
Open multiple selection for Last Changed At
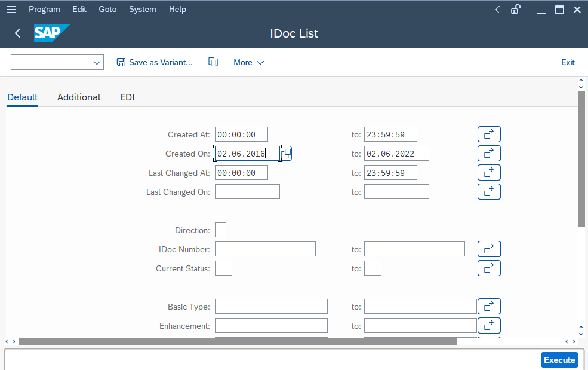(489, 172)
